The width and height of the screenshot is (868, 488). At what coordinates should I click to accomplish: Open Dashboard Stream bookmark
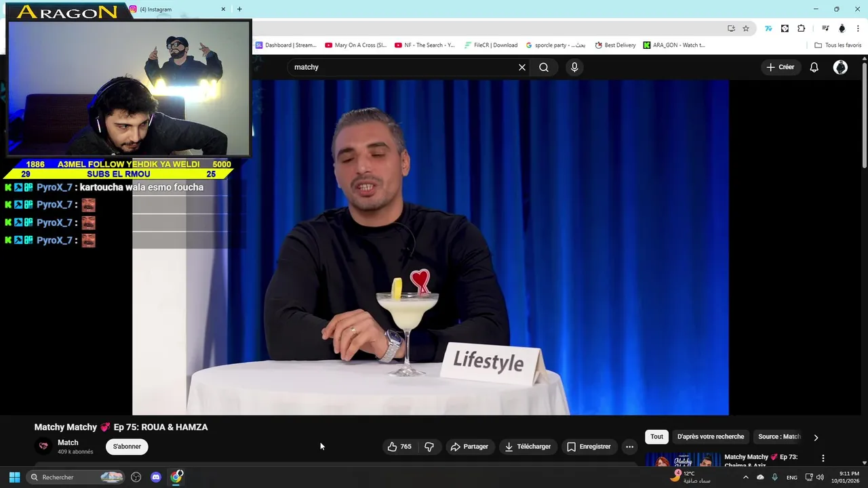click(285, 45)
